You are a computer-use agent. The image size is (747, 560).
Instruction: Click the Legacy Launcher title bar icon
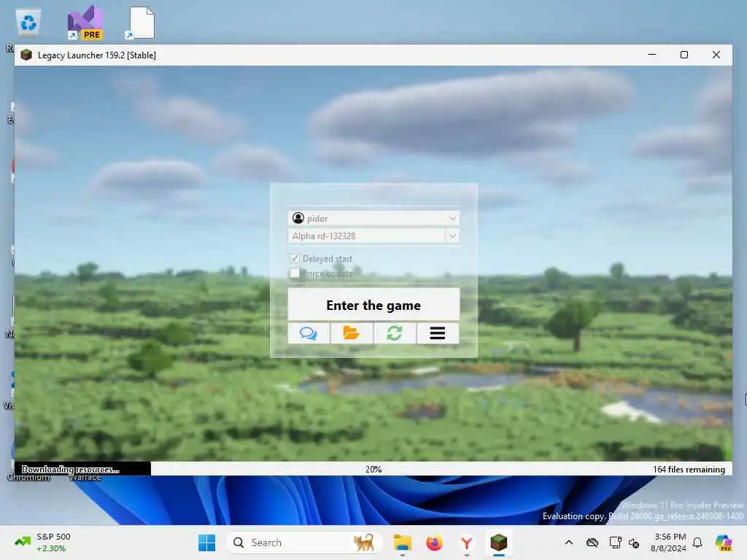coord(26,55)
